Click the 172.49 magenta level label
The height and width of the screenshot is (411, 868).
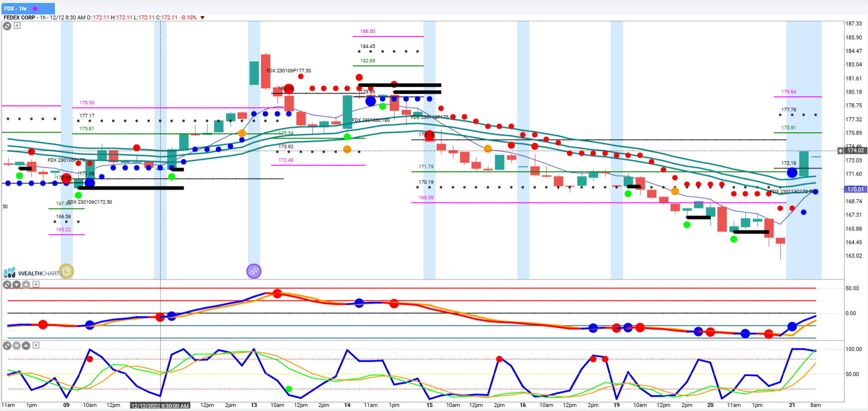point(286,160)
